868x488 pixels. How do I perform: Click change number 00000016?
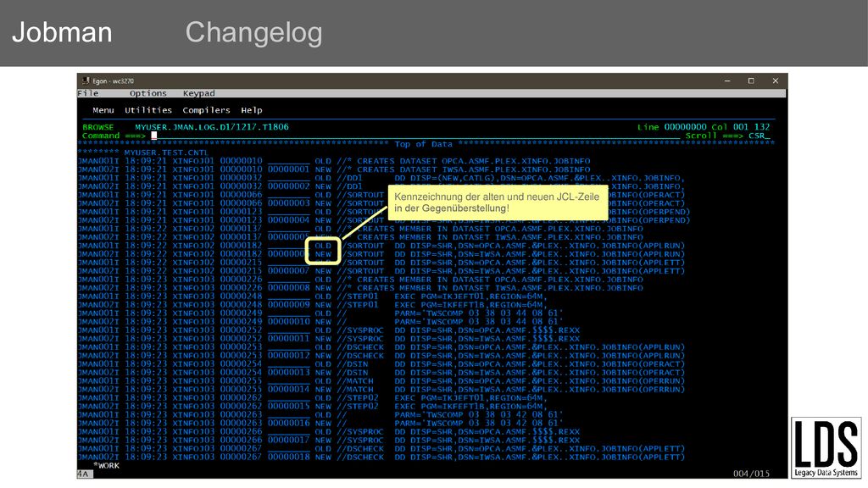[x=288, y=423]
